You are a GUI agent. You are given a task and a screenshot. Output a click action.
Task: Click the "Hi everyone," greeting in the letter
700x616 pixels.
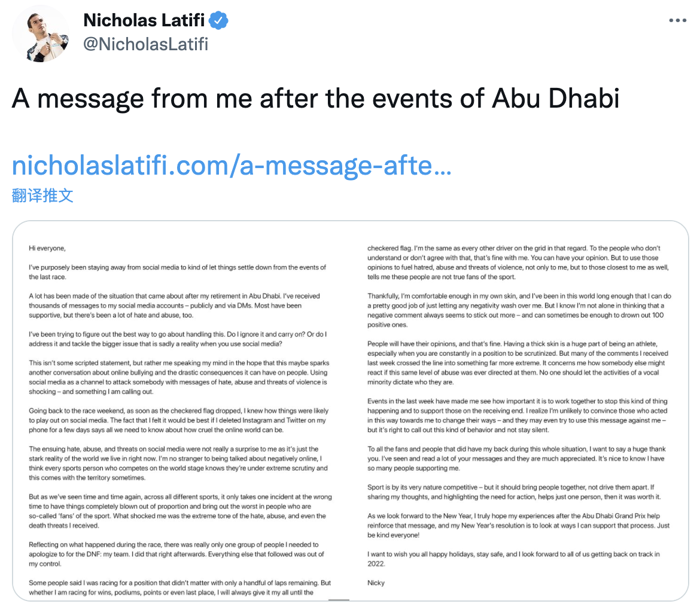click(47, 247)
